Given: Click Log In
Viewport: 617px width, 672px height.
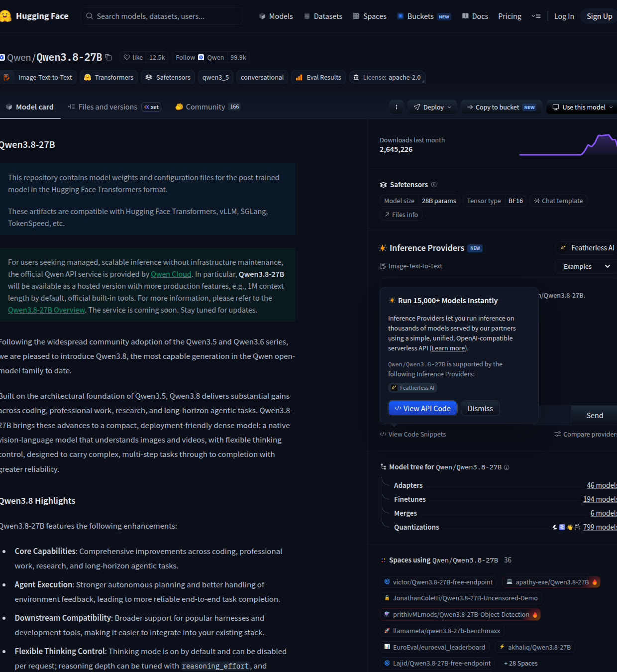Looking at the screenshot, I should click(x=564, y=16).
